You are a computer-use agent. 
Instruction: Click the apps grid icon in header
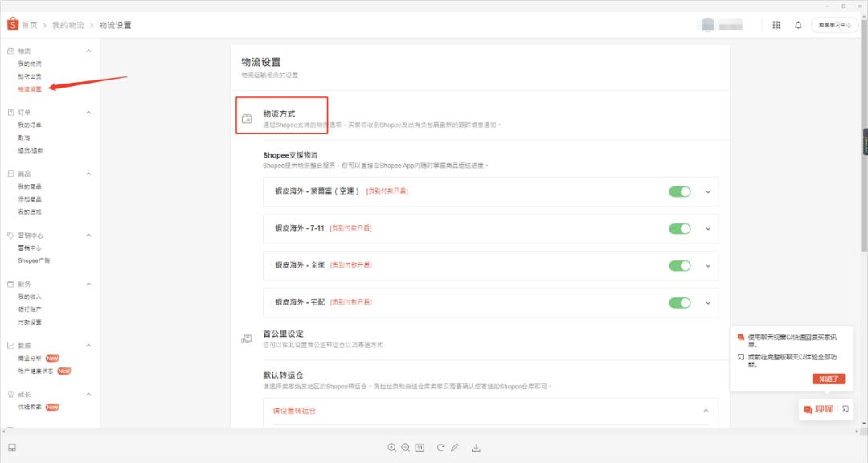click(776, 25)
